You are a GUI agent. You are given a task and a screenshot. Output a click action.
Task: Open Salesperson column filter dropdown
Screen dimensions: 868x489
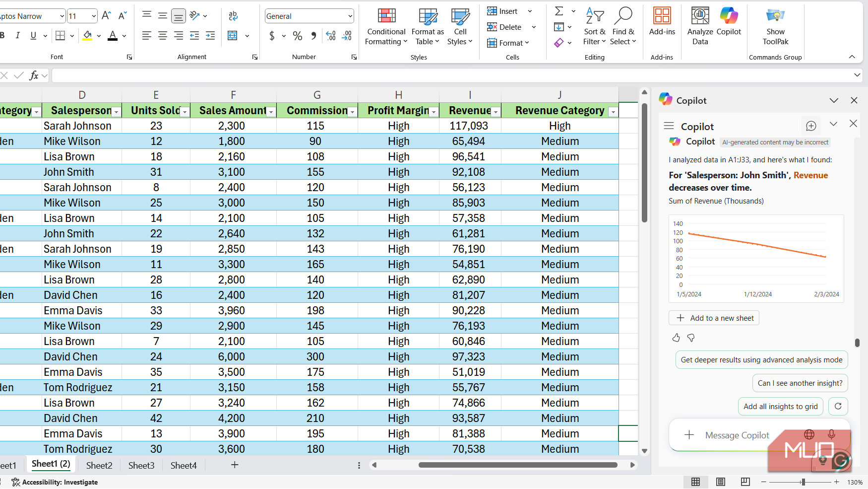point(117,112)
